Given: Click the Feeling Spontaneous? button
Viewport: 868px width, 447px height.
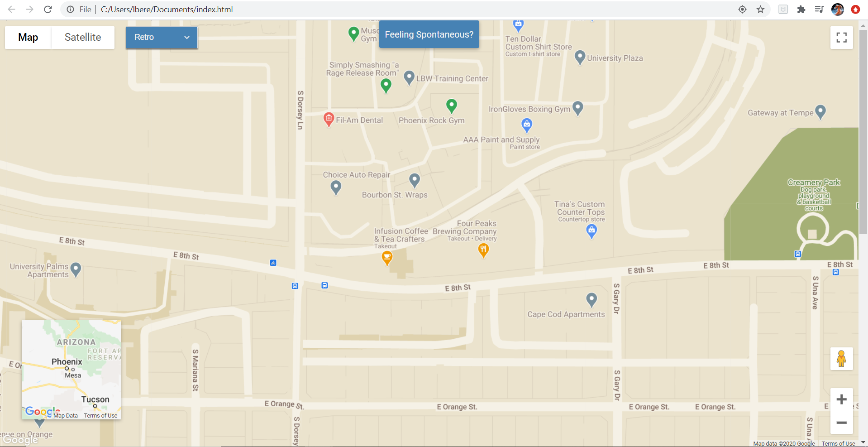Looking at the screenshot, I should (x=429, y=34).
